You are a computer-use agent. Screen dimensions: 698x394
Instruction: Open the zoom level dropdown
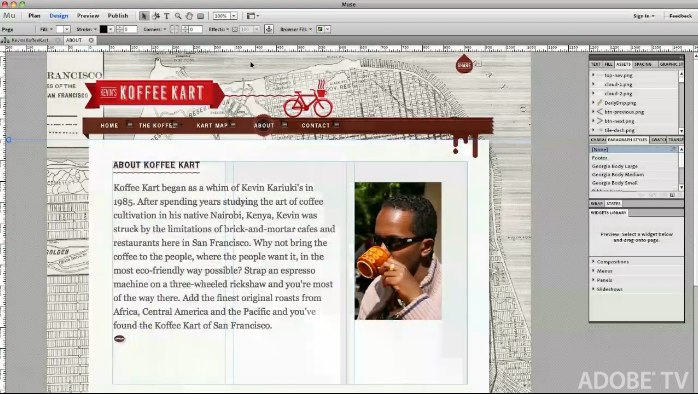pyautogui.click(x=234, y=16)
